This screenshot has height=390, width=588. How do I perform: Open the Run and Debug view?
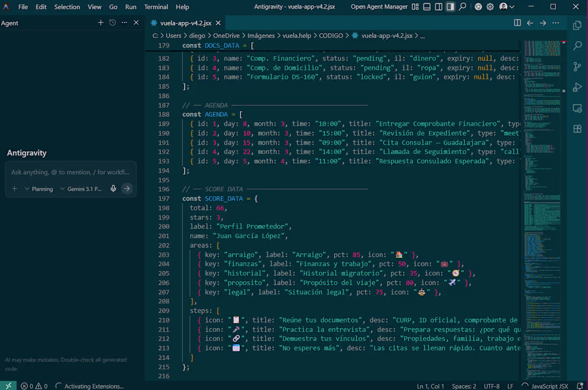[577, 88]
